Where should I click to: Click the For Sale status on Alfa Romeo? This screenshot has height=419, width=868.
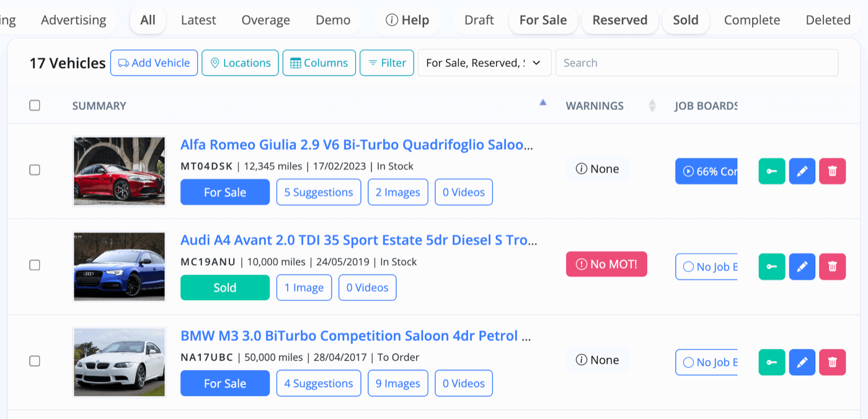[225, 192]
